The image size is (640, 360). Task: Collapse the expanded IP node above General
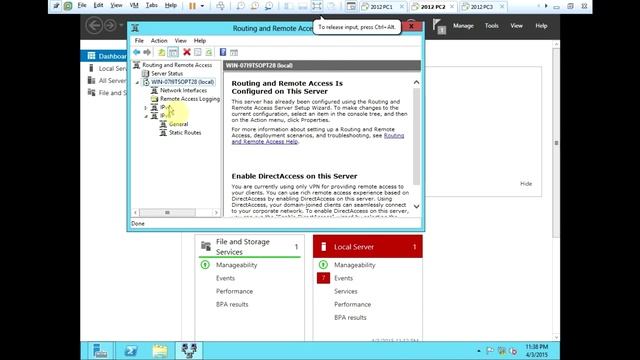pyautogui.click(x=146, y=116)
